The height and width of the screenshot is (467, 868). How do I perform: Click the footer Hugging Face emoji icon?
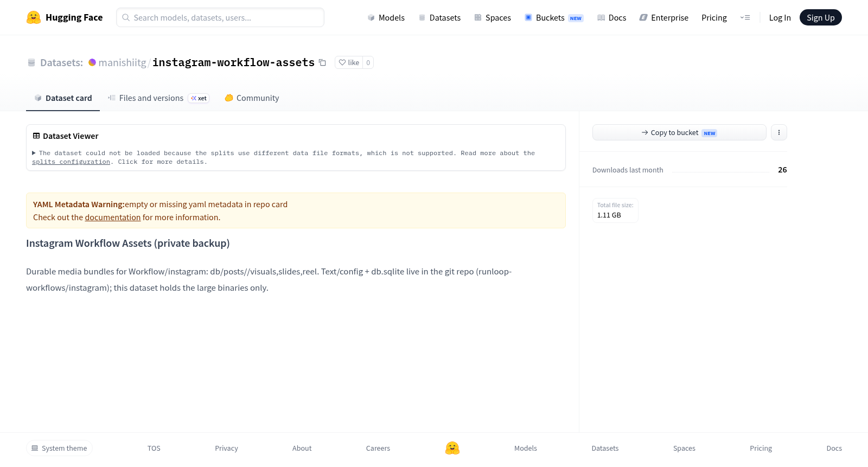tap(452, 448)
